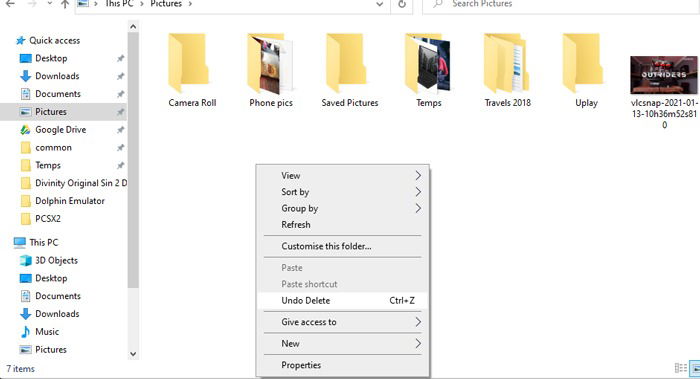Switch to details view icon in status bar
Viewport: 700px width, 379px height.
click(x=680, y=368)
